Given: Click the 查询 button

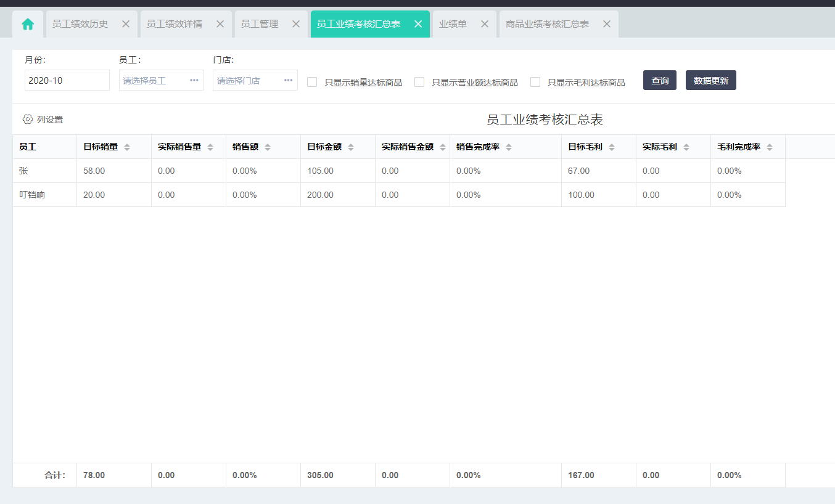Looking at the screenshot, I should (x=660, y=80).
